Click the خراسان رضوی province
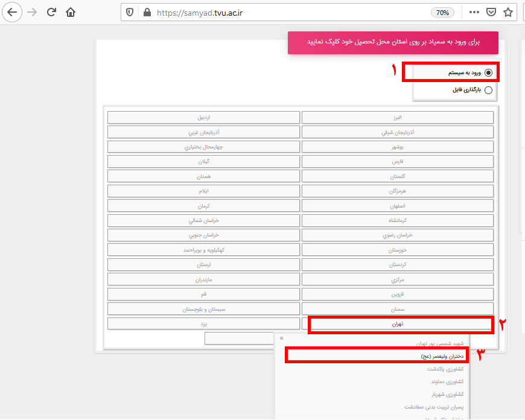Viewport: 525px width, 420px height. pyautogui.click(x=398, y=235)
